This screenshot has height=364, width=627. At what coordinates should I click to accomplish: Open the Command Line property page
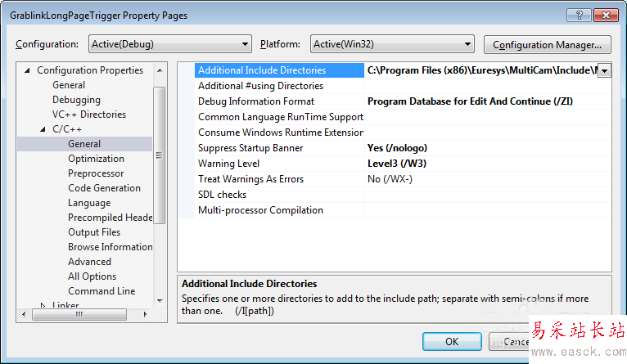(101, 291)
